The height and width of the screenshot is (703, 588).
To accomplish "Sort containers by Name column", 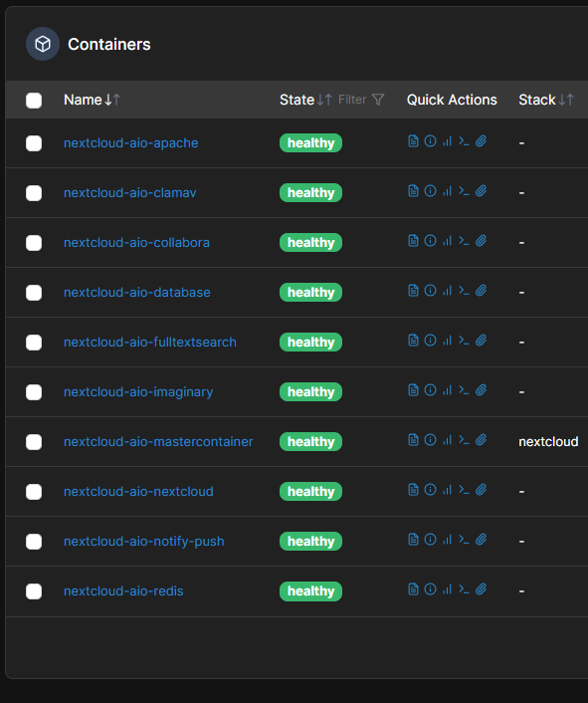I will (x=92, y=100).
